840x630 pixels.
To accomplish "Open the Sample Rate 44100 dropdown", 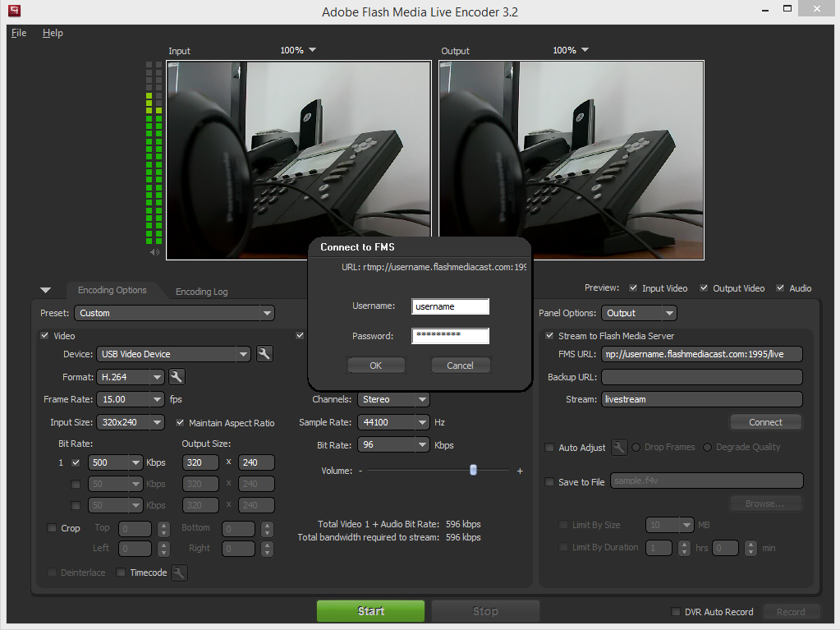I will pyautogui.click(x=394, y=423).
